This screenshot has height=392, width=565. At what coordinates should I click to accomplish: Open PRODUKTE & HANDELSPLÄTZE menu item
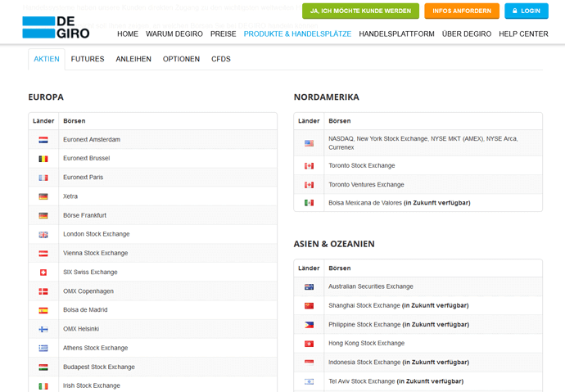(297, 34)
